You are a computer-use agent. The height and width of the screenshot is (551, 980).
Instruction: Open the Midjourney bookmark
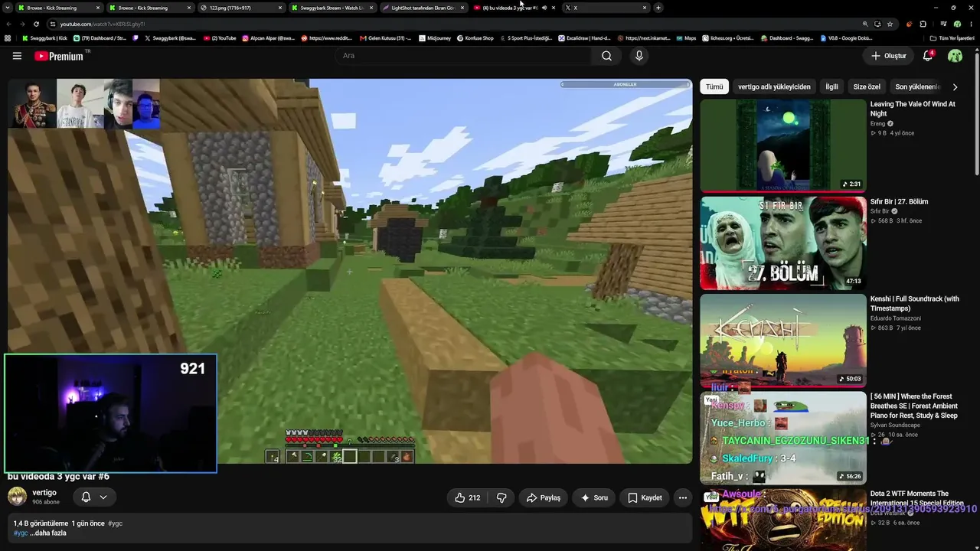pos(434,37)
